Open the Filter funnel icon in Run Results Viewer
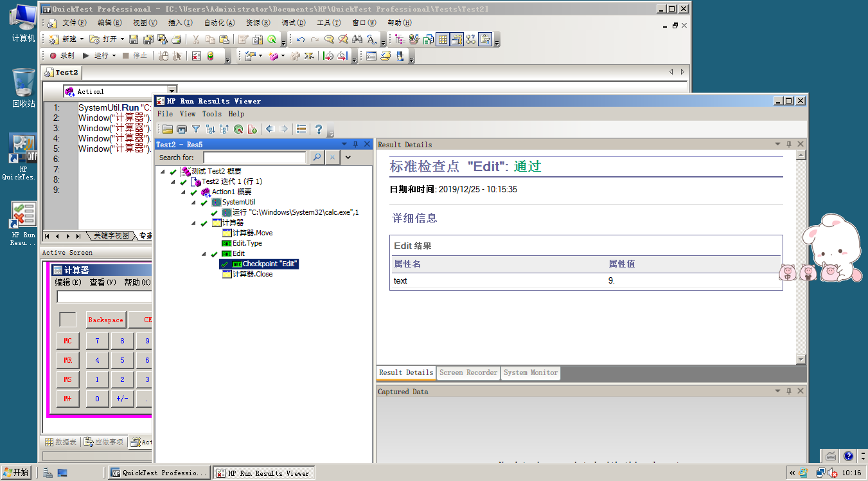This screenshot has height=481, width=868. [x=196, y=129]
